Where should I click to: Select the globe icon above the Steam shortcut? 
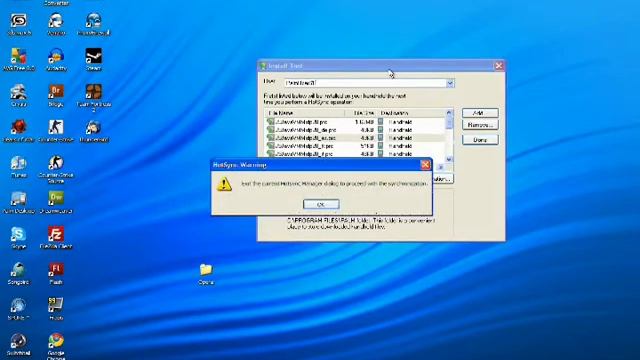pyautogui.click(x=93, y=24)
